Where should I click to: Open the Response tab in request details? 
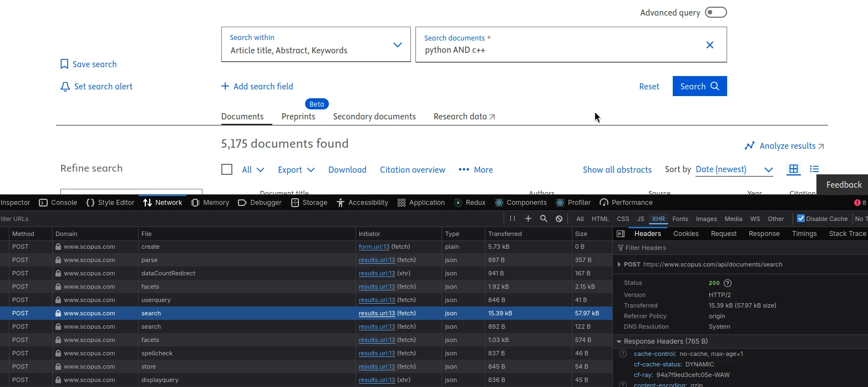coord(764,234)
